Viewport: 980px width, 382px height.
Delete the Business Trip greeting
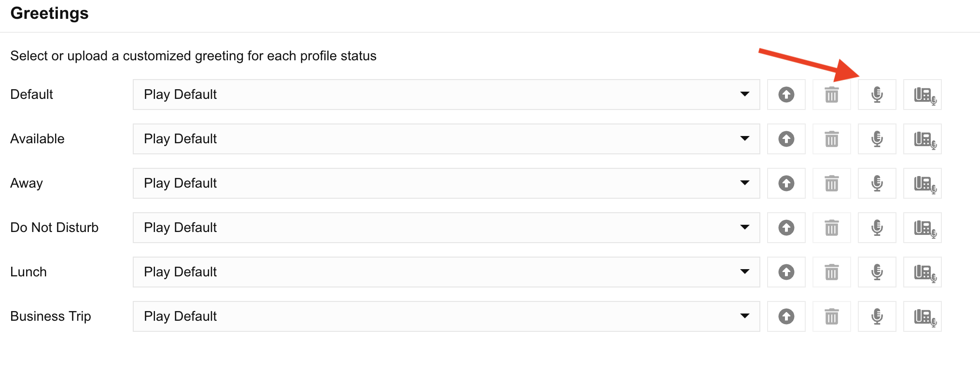831,316
